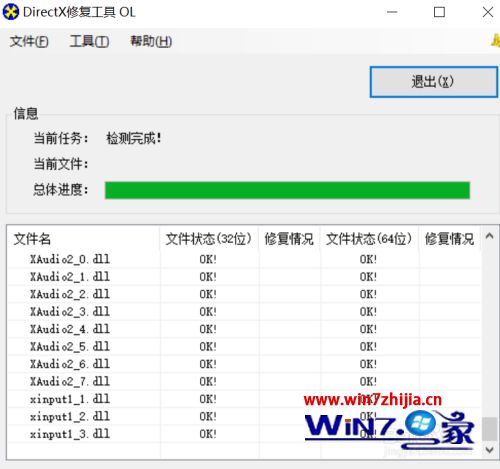Click the scroll down arrow in the file list
The width and height of the screenshot is (500, 469).
click(489, 449)
